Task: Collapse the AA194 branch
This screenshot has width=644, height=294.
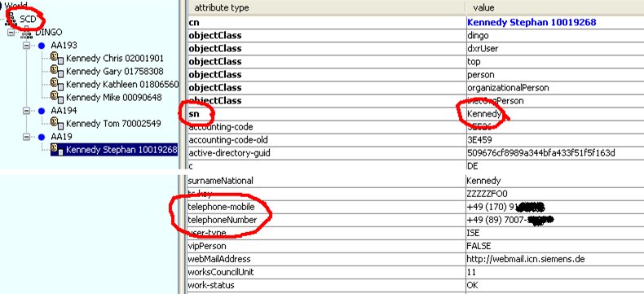Action: click(27, 111)
